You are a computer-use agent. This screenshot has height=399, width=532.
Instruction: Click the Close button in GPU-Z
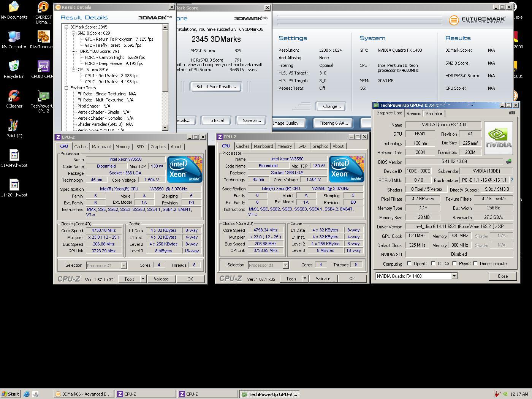503,276
